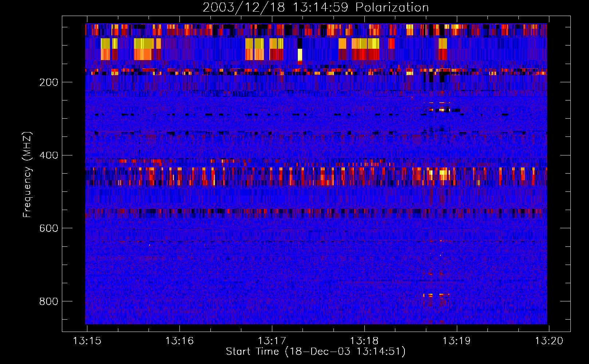Click the 'Start Time (18-Dec-03 13:14:51)' axis label
Viewport: 589px width, 364px height.
[x=316, y=352]
